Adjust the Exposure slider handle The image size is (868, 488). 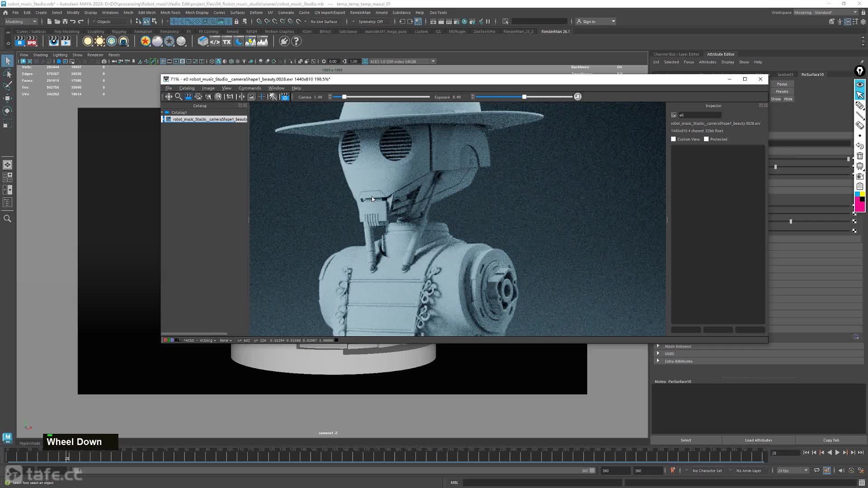point(524,97)
